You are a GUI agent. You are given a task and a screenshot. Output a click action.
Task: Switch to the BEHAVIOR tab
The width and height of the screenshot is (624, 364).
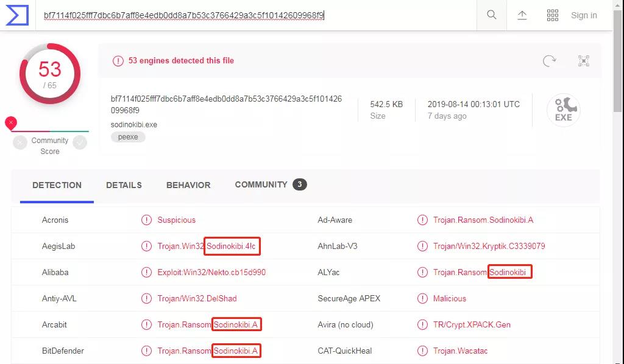[188, 185]
